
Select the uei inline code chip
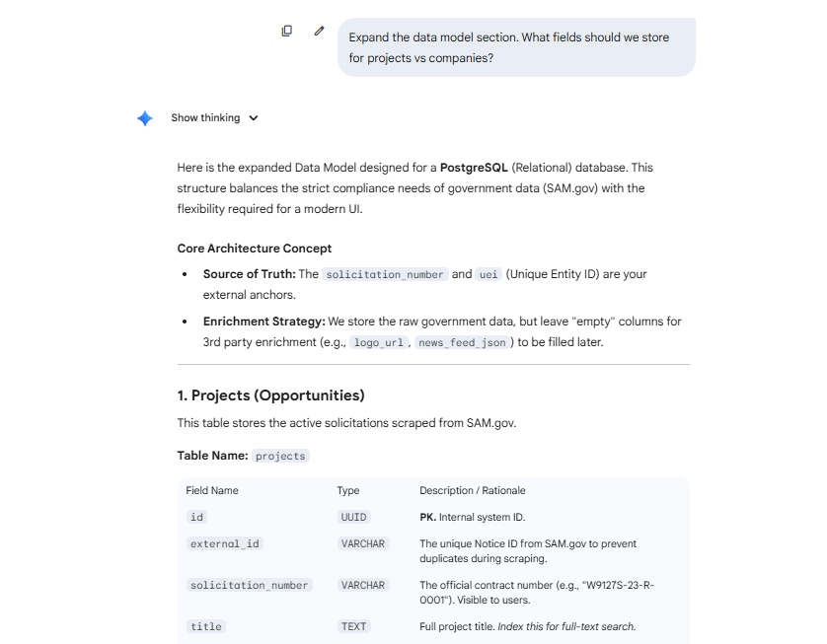pos(488,274)
